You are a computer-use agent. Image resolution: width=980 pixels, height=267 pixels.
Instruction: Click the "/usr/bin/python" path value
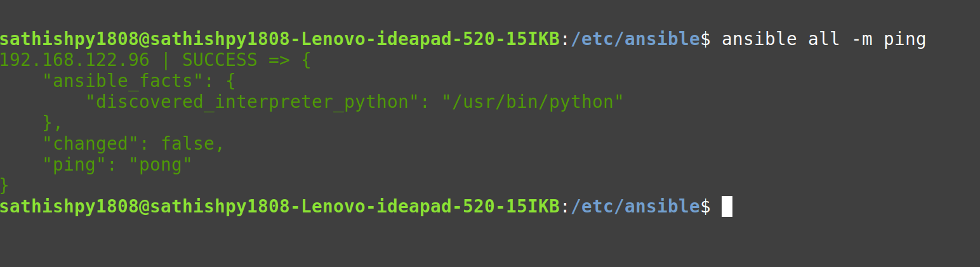(x=532, y=102)
